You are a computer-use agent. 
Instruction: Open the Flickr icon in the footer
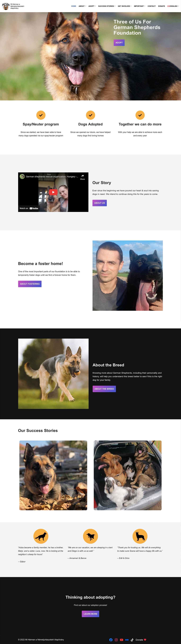tap(127, 640)
